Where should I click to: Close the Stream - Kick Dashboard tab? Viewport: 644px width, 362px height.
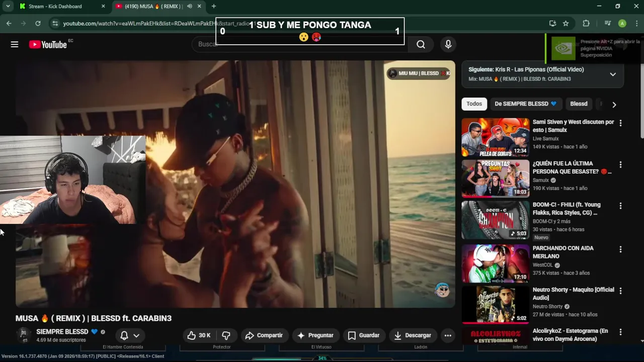click(103, 6)
